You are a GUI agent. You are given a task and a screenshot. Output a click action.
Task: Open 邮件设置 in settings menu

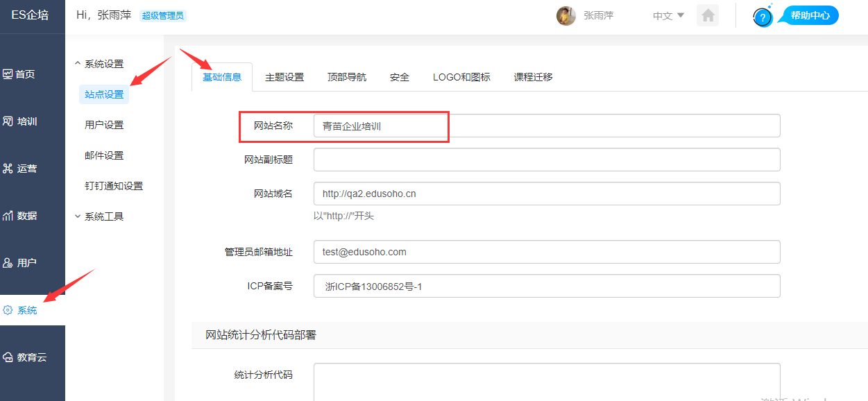pyautogui.click(x=104, y=155)
